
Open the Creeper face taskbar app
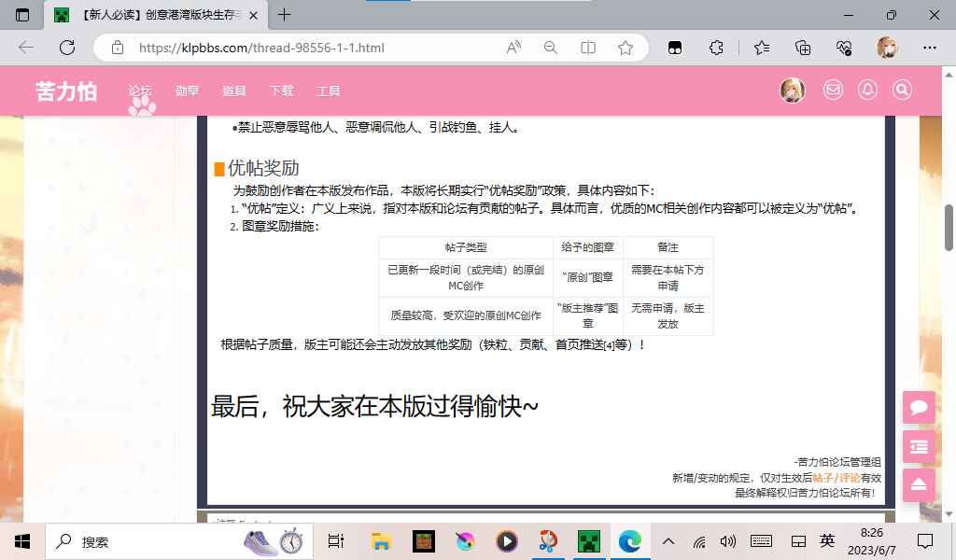[x=589, y=541]
